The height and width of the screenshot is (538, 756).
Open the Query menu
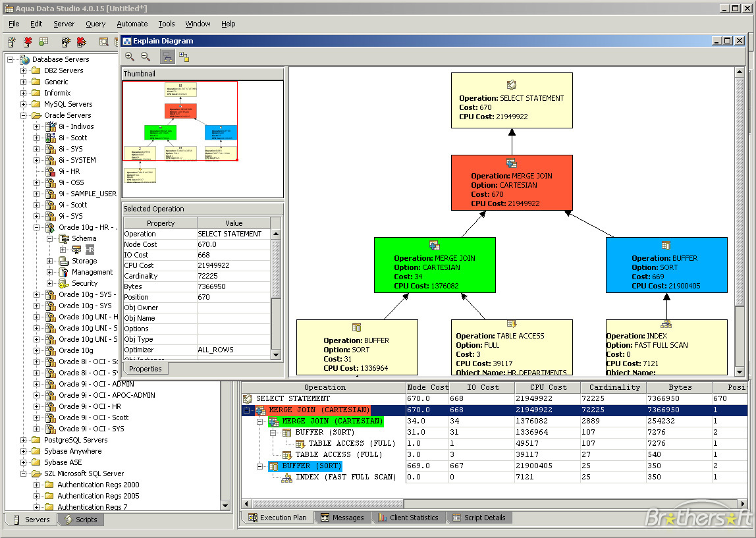pyautogui.click(x=95, y=24)
